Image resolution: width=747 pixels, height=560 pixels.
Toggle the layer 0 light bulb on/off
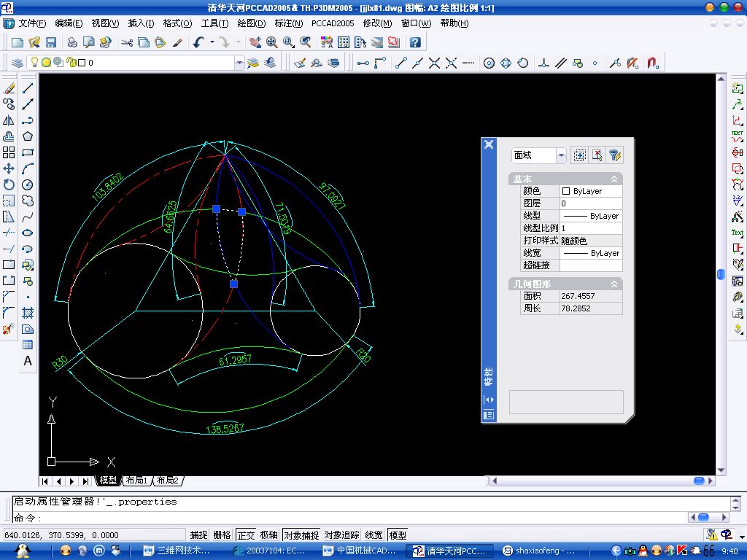pos(34,62)
